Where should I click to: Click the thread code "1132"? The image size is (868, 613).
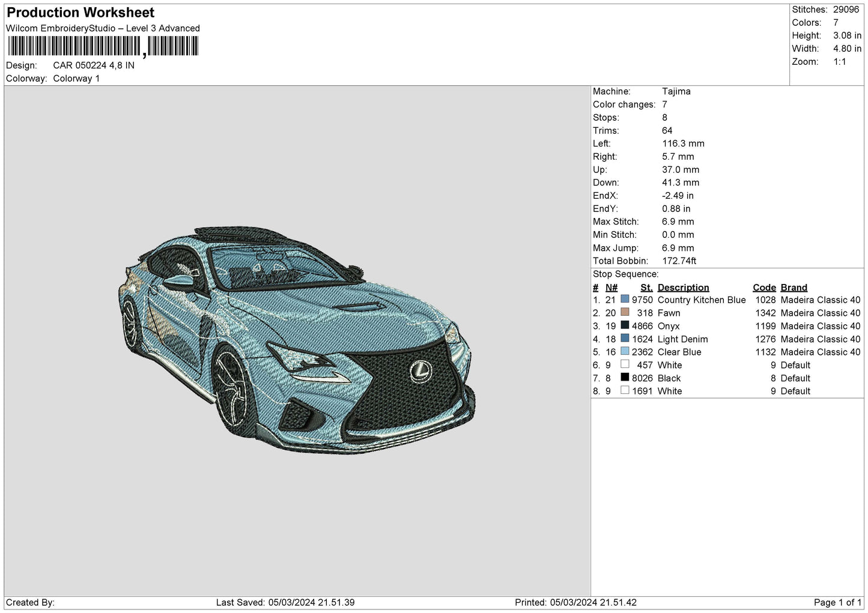click(x=766, y=352)
